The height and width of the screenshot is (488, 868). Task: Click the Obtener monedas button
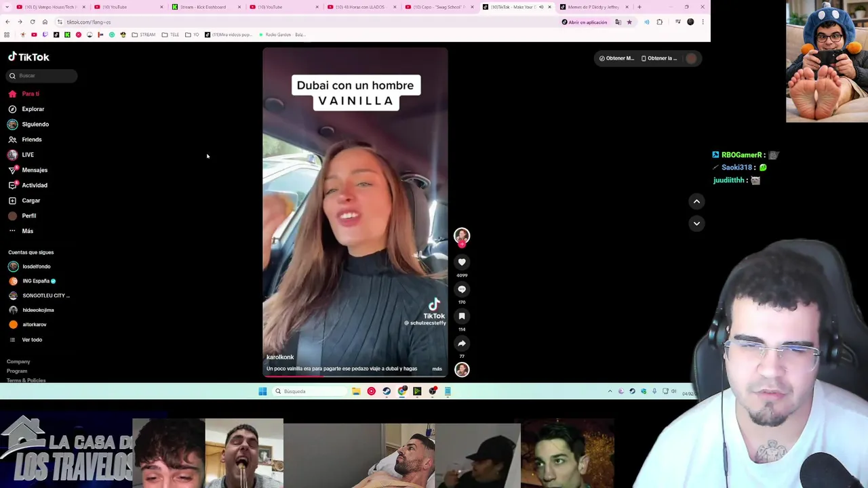(616, 58)
